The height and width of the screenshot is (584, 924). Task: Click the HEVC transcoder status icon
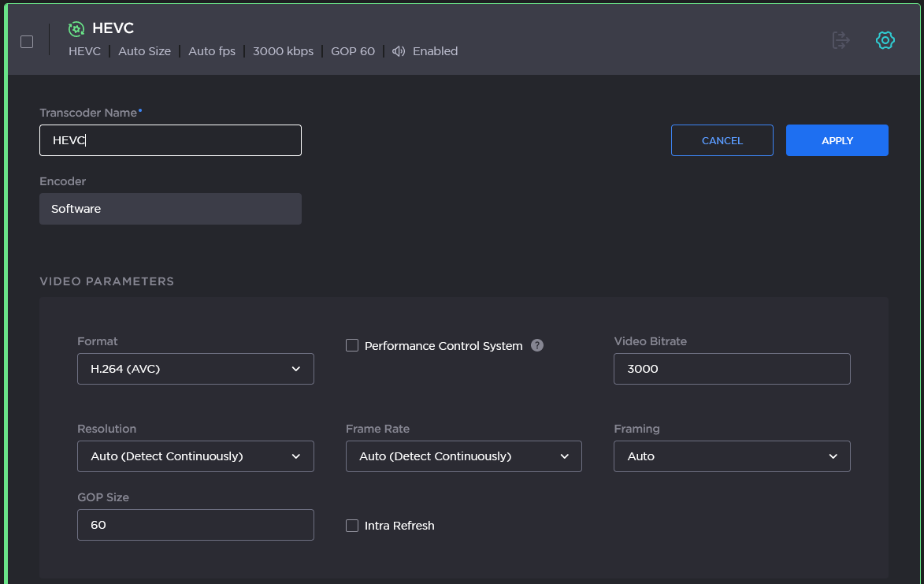click(x=76, y=29)
